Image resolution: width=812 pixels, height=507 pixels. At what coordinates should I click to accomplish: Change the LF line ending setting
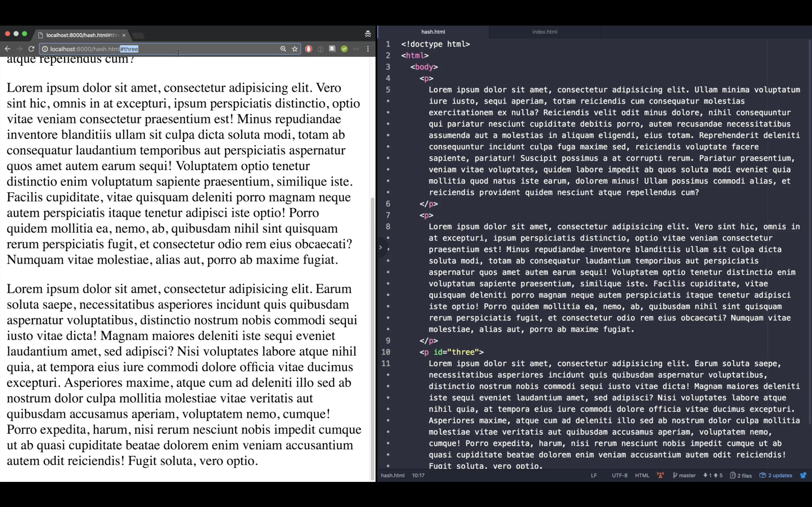[x=594, y=475]
